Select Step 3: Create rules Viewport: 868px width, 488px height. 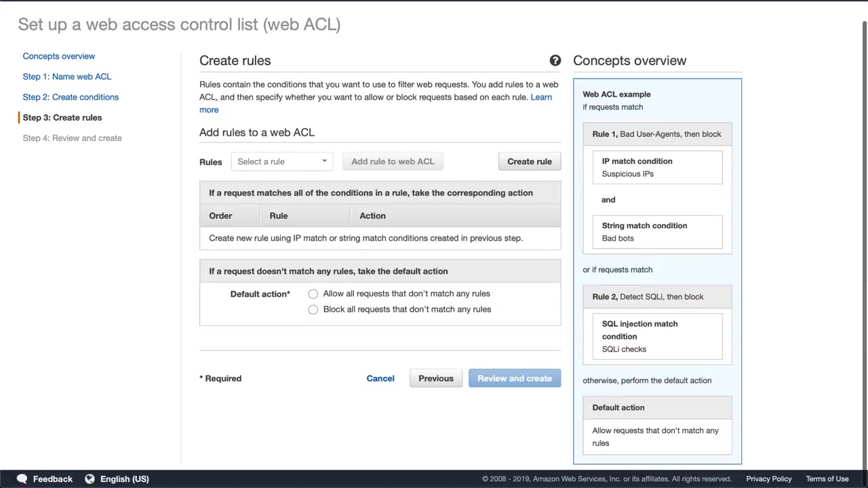[x=62, y=117]
